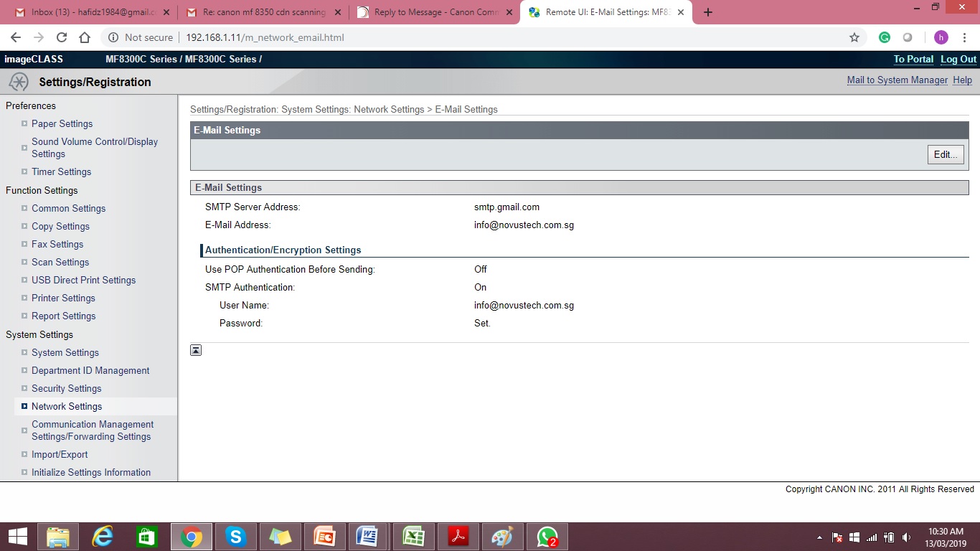Click the Settings/Registration gear icon
Image resolution: width=980 pixels, height=551 pixels.
(x=19, y=82)
